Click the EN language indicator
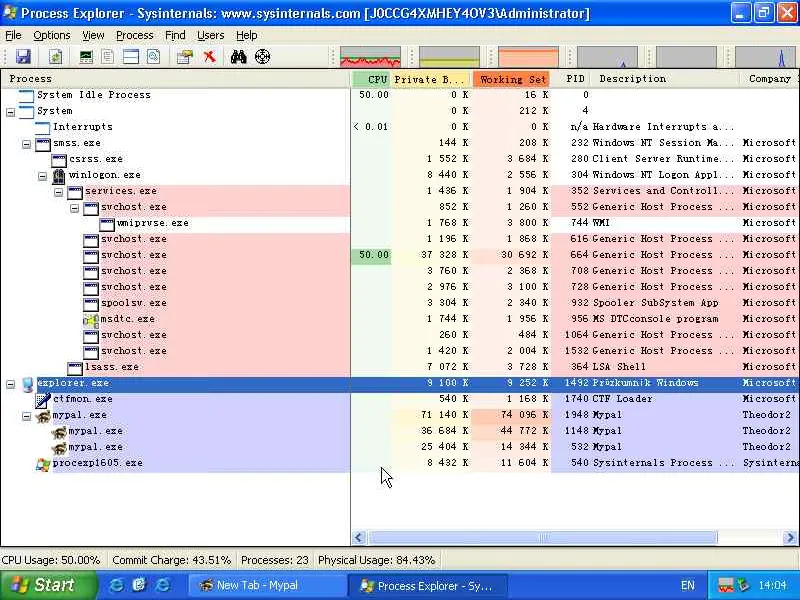Image resolution: width=800 pixels, height=600 pixels. coord(687,586)
